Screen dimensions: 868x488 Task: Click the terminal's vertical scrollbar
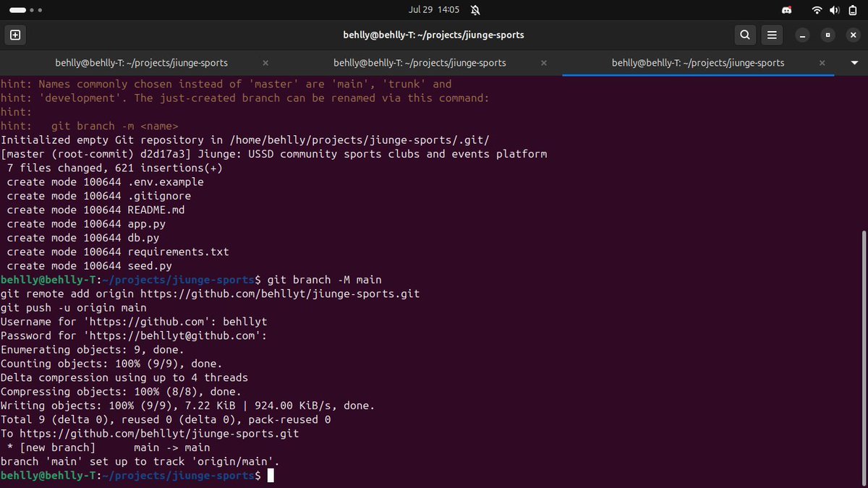point(863,358)
